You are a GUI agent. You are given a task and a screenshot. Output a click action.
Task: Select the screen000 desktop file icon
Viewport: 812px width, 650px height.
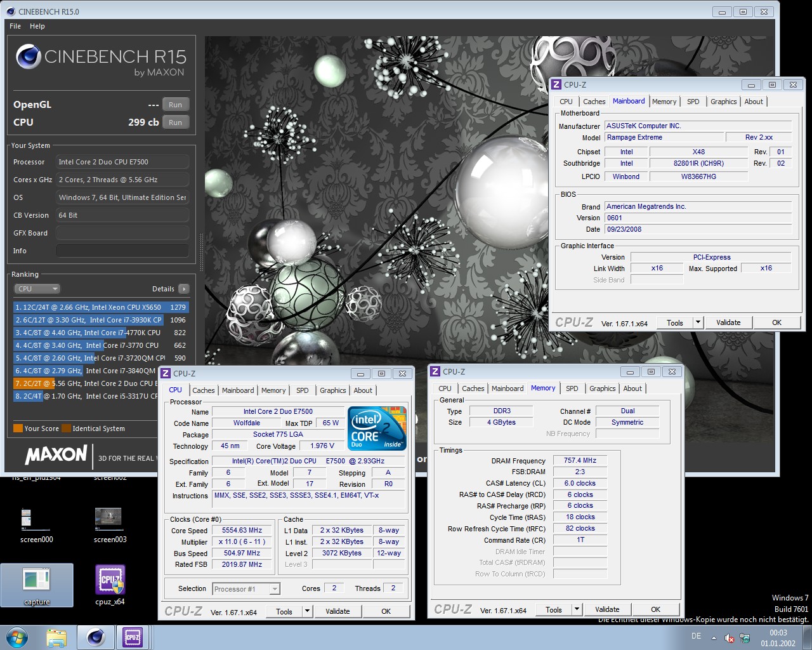click(37, 526)
